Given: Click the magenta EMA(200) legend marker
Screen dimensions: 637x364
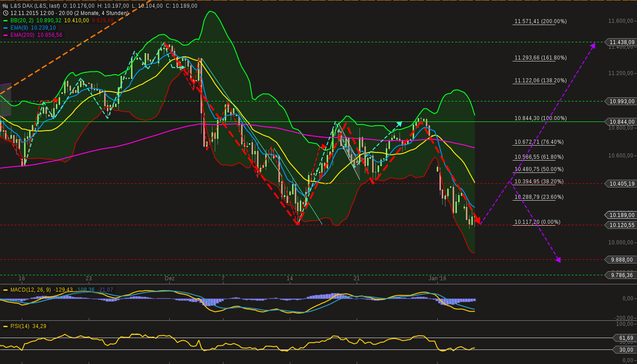Looking at the screenshot, I should pyautogui.click(x=5, y=35).
